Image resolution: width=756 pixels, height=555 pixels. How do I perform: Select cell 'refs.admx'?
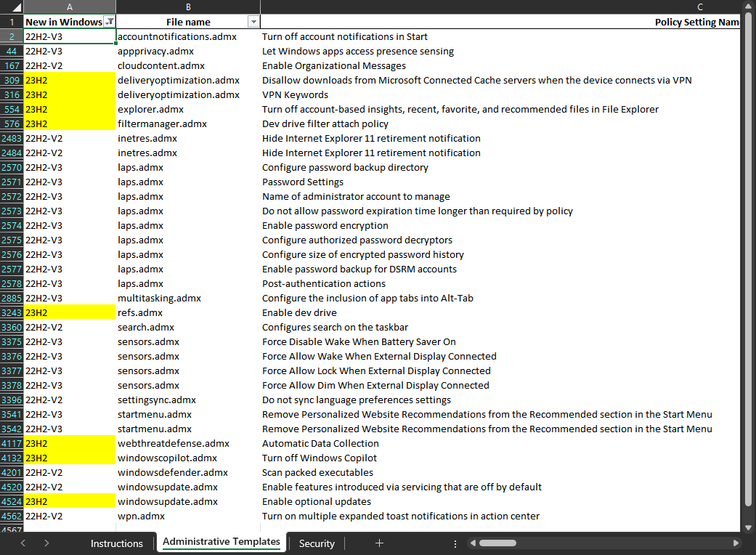[188, 312]
